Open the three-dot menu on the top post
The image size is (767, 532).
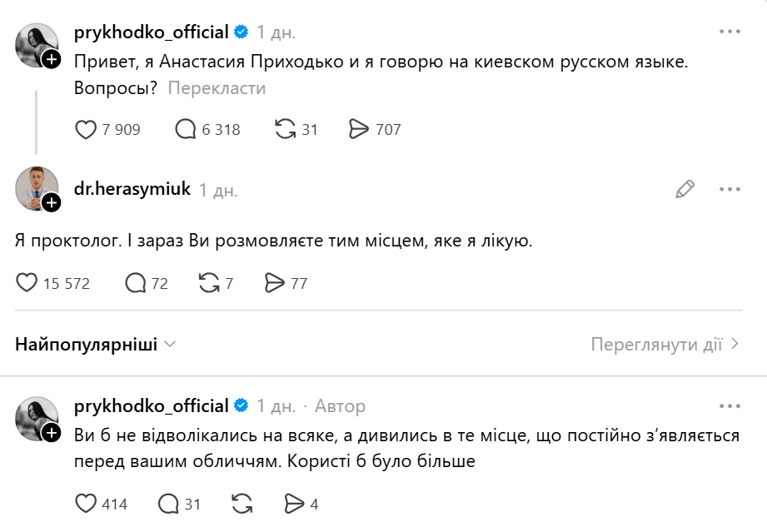(x=728, y=31)
